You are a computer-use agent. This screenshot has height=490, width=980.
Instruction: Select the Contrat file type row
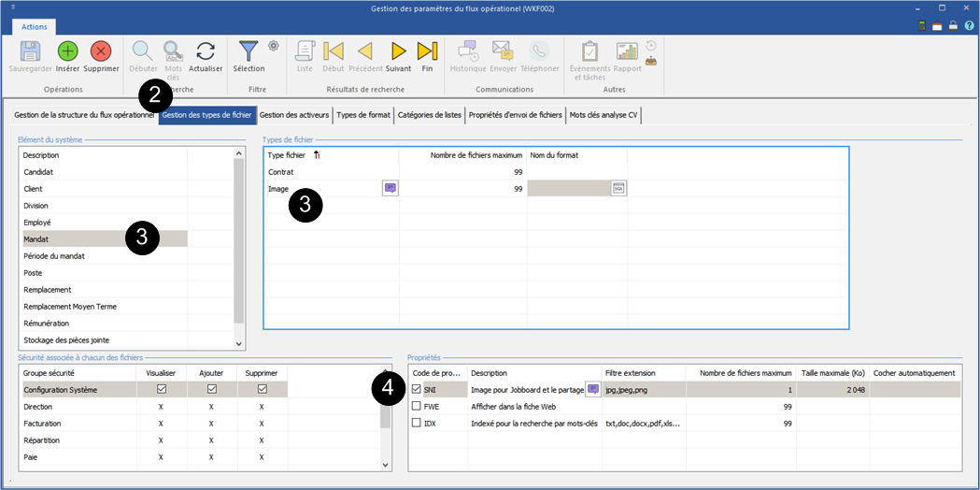tap(281, 172)
